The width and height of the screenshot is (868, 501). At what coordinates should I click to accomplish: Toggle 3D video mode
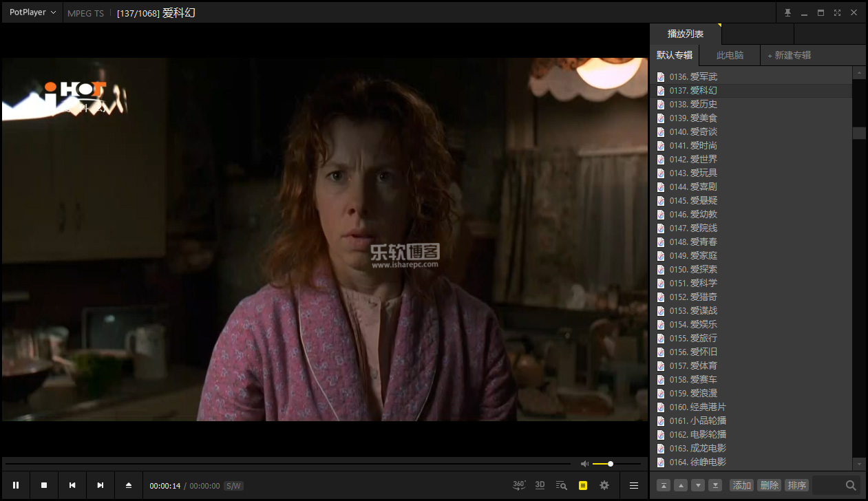(540, 485)
